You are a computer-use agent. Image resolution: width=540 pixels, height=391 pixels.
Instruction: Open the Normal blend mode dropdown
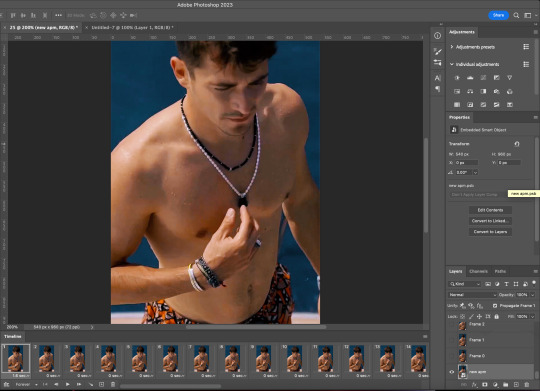[472, 295]
